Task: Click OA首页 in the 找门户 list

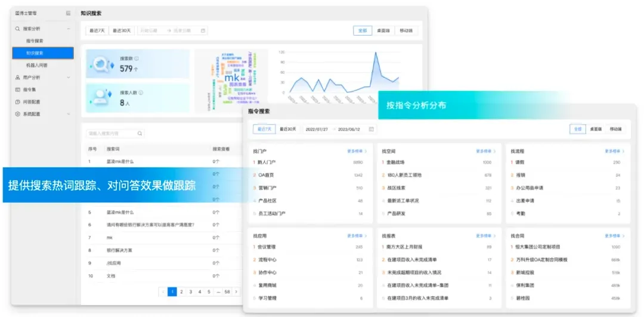Action: pos(266,175)
